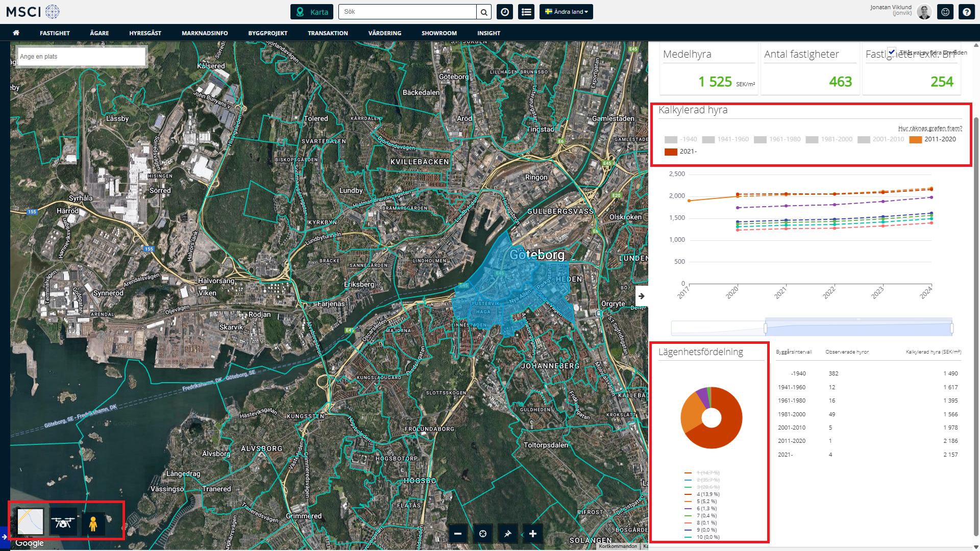Open the MARKNADSINFO menu
Image resolution: width=980 pixels, height=551 pixels.
(x=205, y=33)
